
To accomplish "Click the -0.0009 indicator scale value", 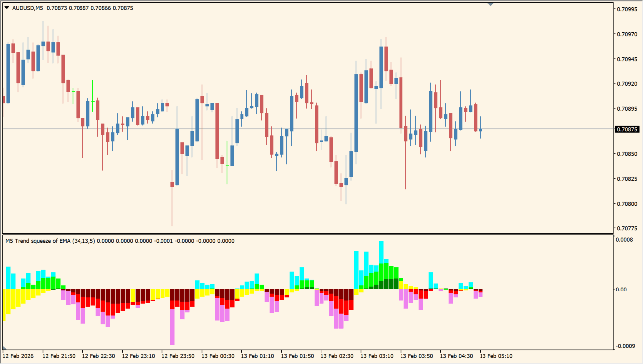I will coord(625,346).
